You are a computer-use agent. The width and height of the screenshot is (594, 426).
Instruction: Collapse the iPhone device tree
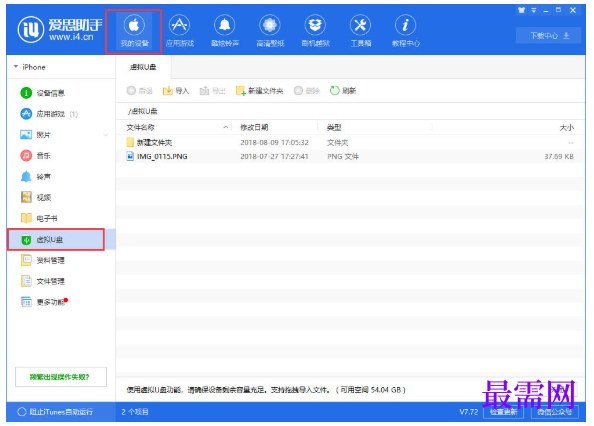pyautogui.click(x=16, y=67)
